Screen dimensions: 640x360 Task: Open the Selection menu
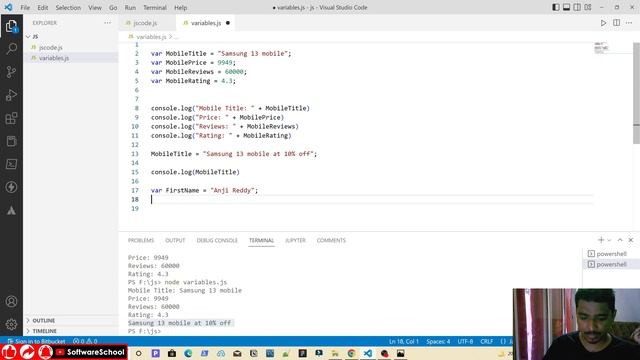[68, 7]
